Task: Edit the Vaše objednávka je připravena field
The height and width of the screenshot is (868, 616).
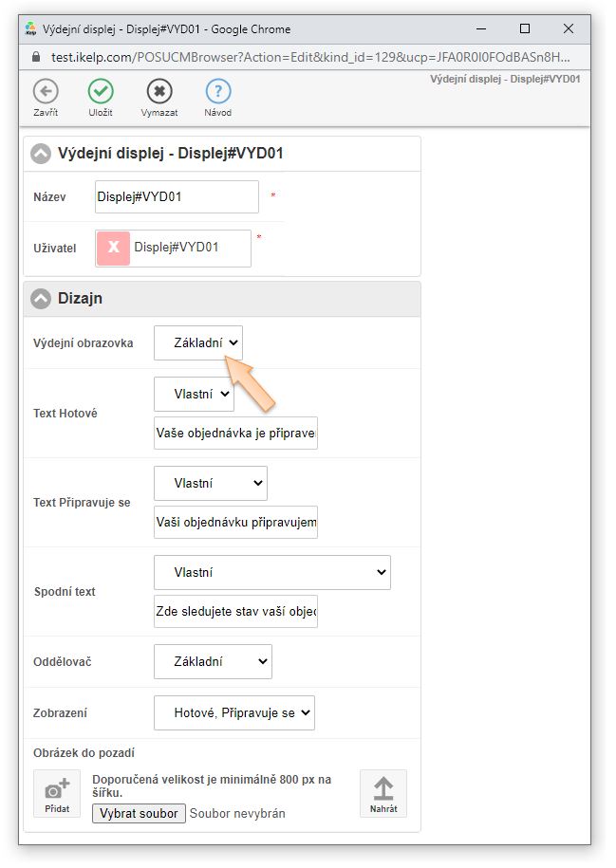Action: click(x=235, y=434)
